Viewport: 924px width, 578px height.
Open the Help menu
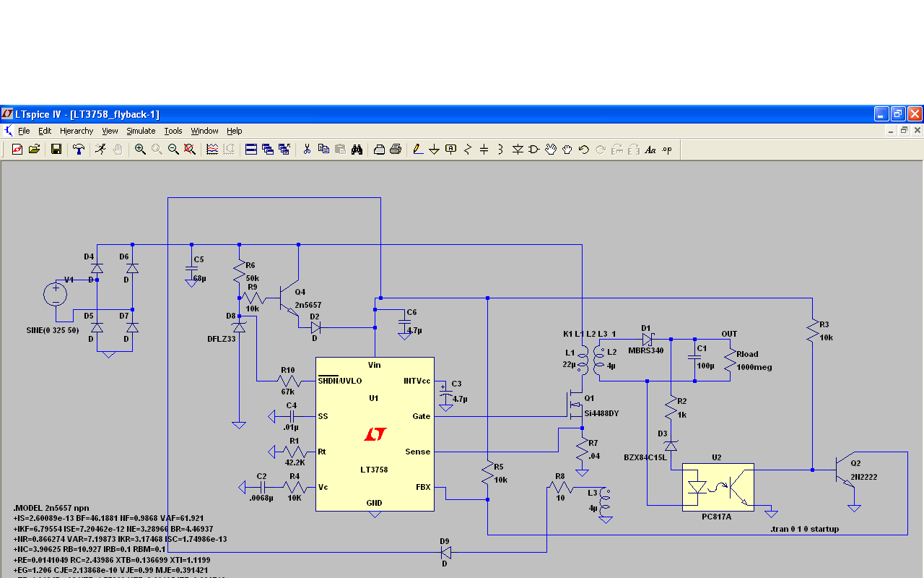[x=234, y=131]
